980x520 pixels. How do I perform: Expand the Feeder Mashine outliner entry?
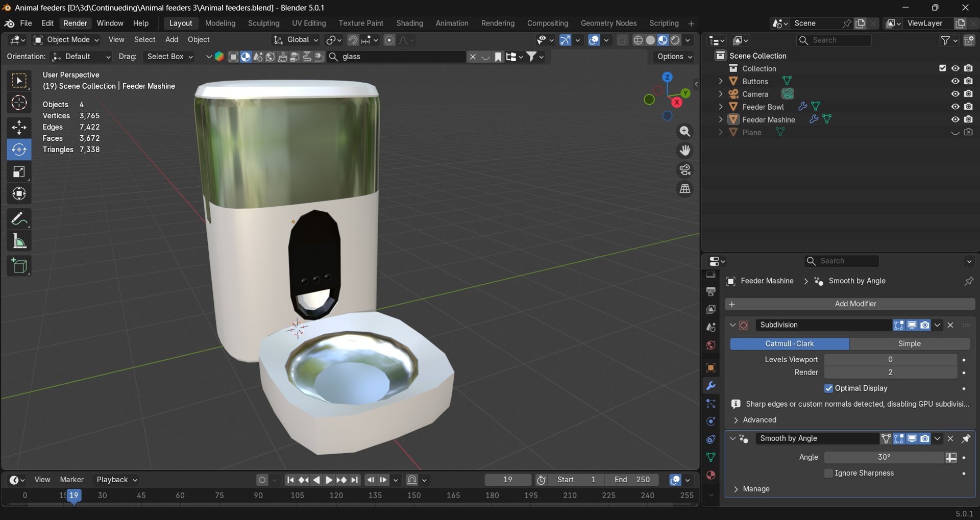(720, 119)
